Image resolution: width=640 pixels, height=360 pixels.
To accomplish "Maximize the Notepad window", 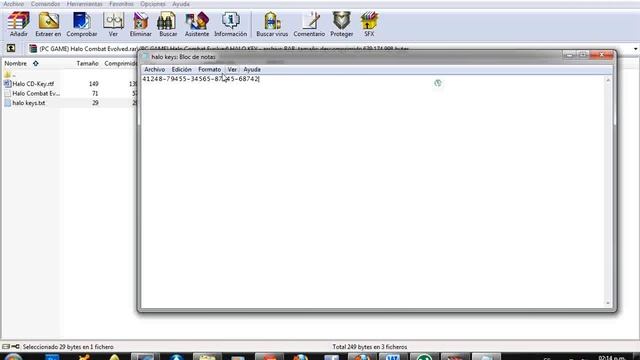I will click(x=582, y=55).
